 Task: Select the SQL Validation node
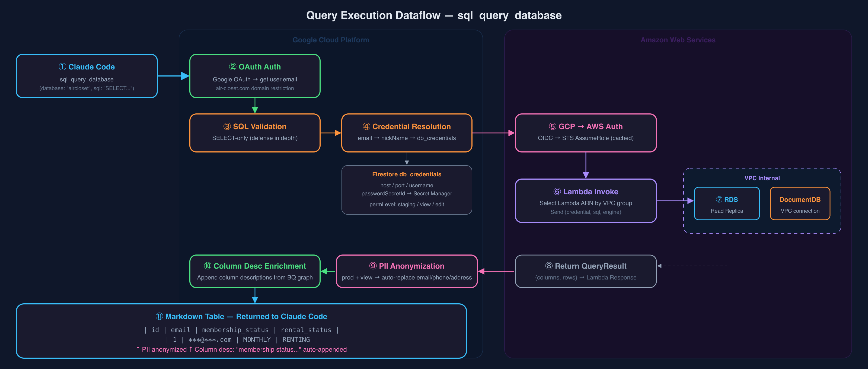click(x=255, y=133)
